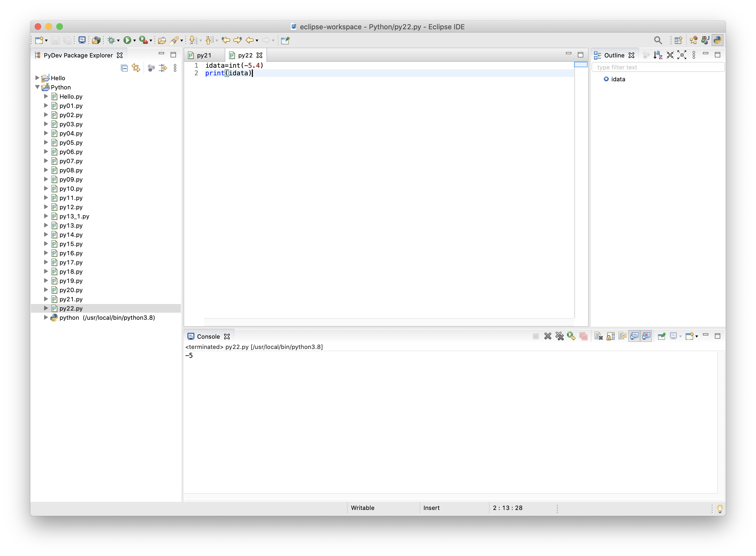This screenshot has width=756, height=556.
Task: Click Clear Console icon
Action: pyautogui.click(x=598, y=336)
